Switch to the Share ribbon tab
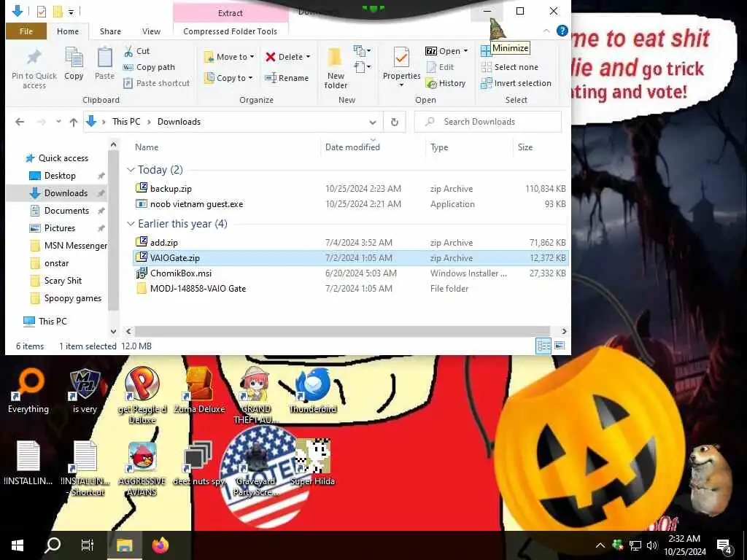This screenshot has height=560, width=747. [x=110, y=31]
